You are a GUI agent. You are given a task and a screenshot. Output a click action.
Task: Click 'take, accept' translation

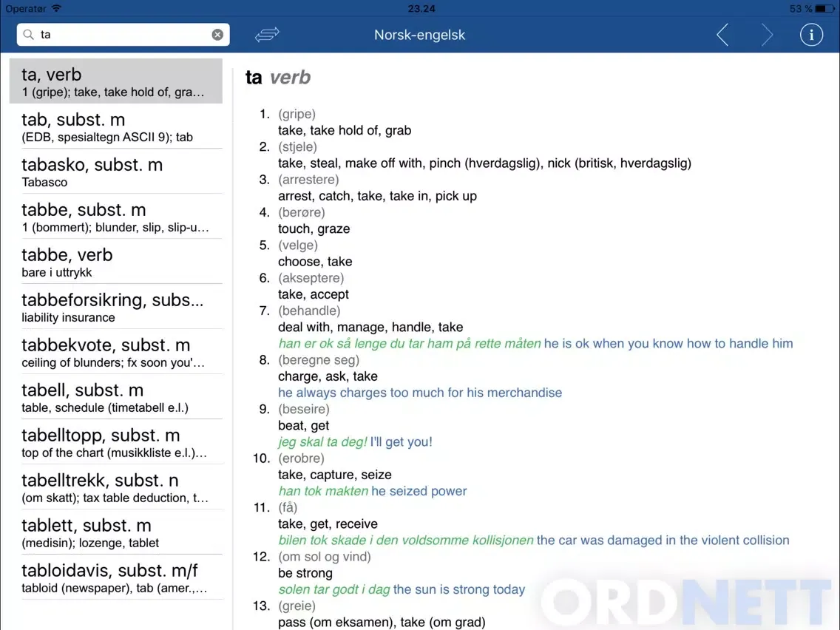tap(314, 294)
